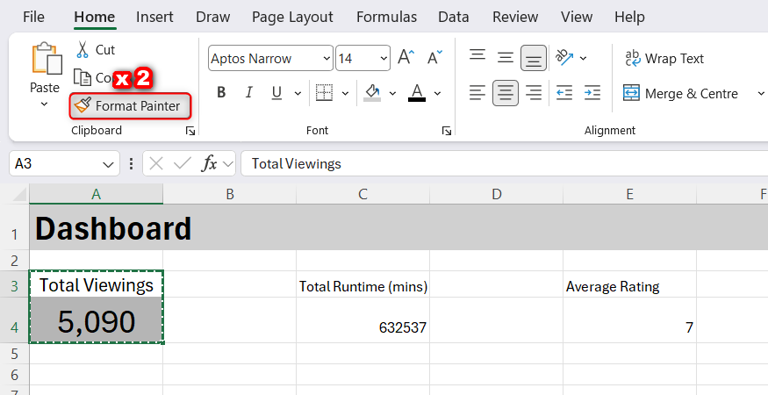Click the Insert Function fx icon
The width and height of the screenshot is (768, 395).
click(210, 164)
